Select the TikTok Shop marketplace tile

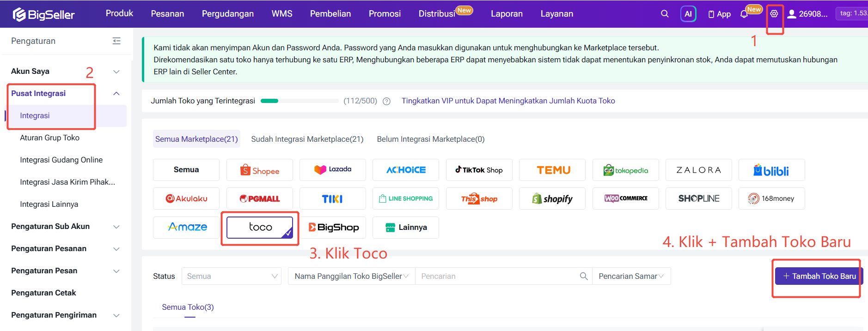479,170
